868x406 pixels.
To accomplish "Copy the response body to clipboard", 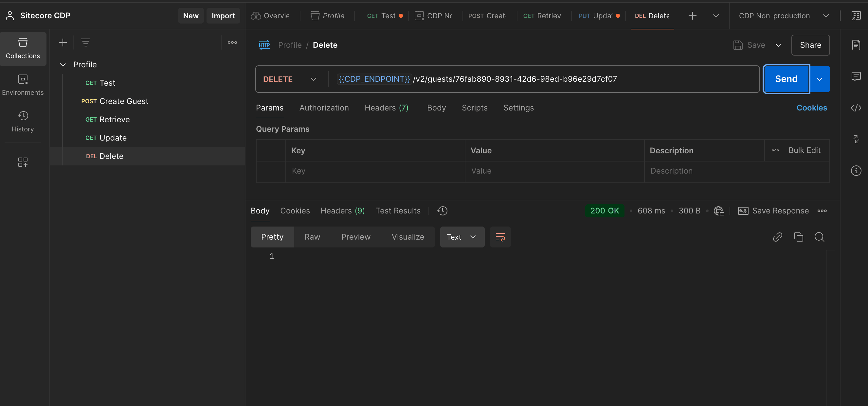I will click(x=798, y=237).
